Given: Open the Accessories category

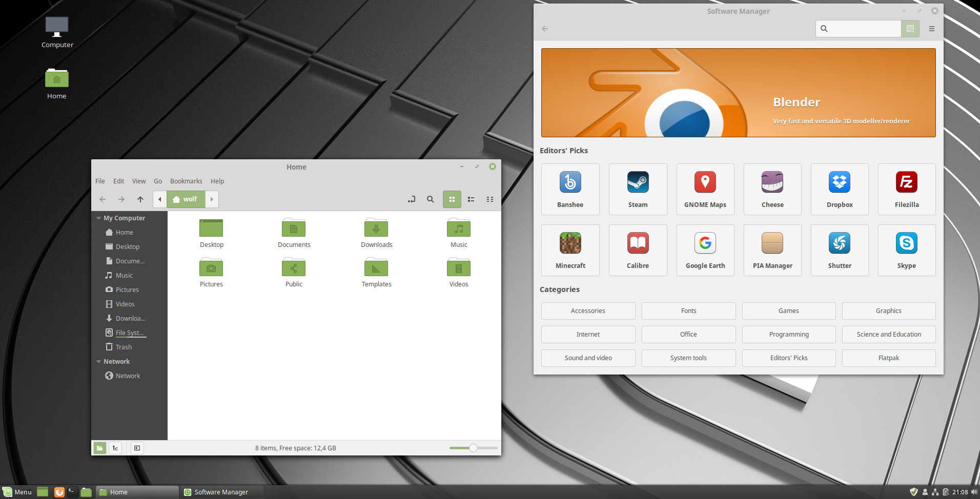Looking at the screenshot, I should pos(588,311).
